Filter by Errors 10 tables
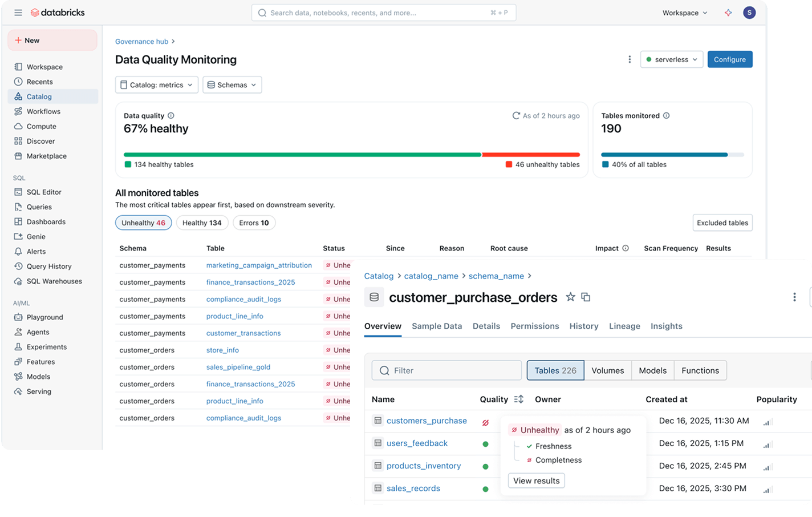The width and height of the screenshot is (812, 517). (254, 223)
